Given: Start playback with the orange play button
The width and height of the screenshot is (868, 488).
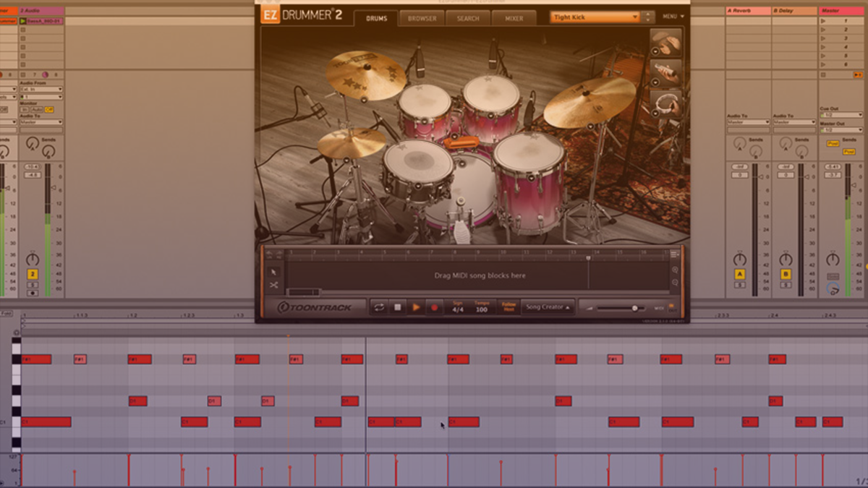Looking at the screenshot, I should 416,307.
